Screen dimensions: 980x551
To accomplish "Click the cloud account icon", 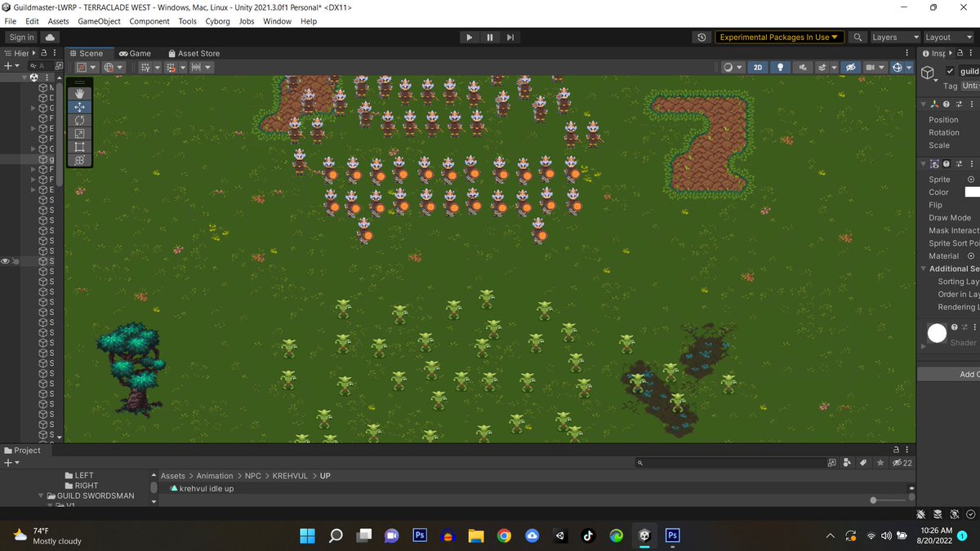I will (x=51, y=37).
